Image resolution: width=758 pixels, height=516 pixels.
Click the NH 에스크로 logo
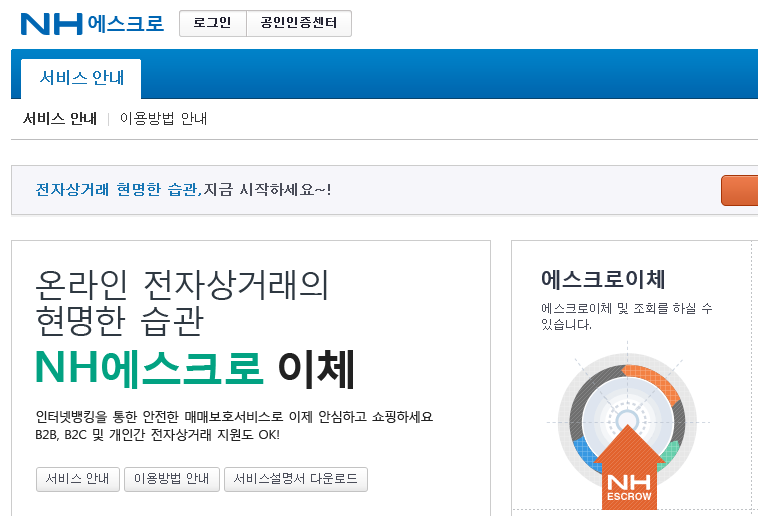click(92, 24)
